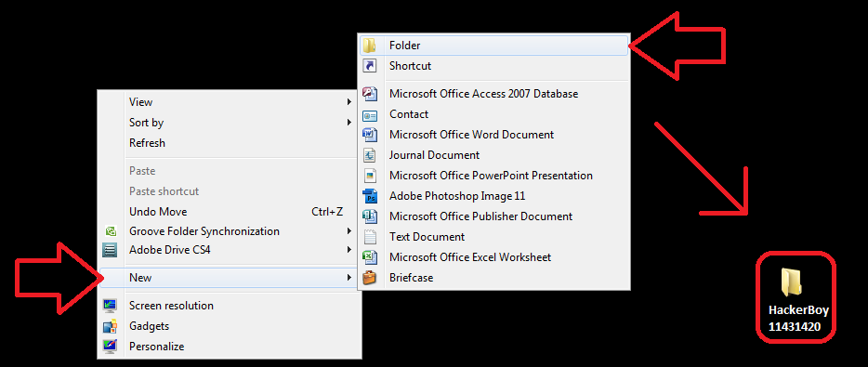This screenshot has width=868, height=367.
Task: Click the Briefcase icon
Action: [369, 278]
